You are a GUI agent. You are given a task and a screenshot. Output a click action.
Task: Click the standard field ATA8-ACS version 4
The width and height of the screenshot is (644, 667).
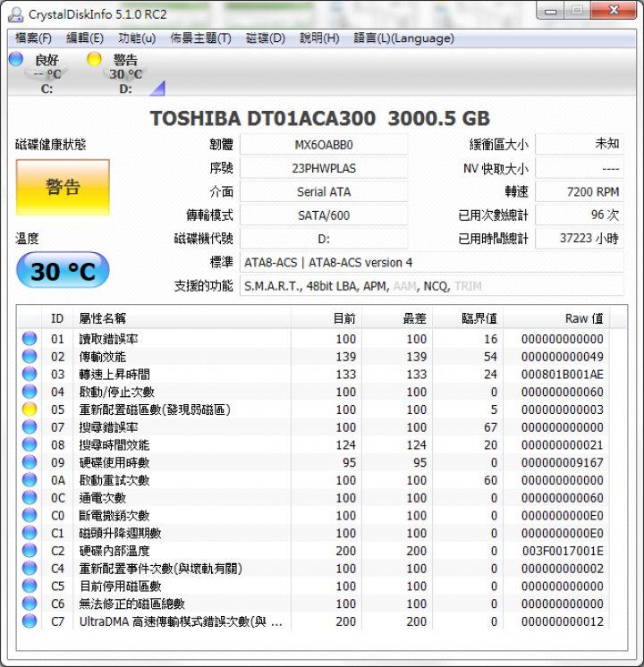pos(432,263)
